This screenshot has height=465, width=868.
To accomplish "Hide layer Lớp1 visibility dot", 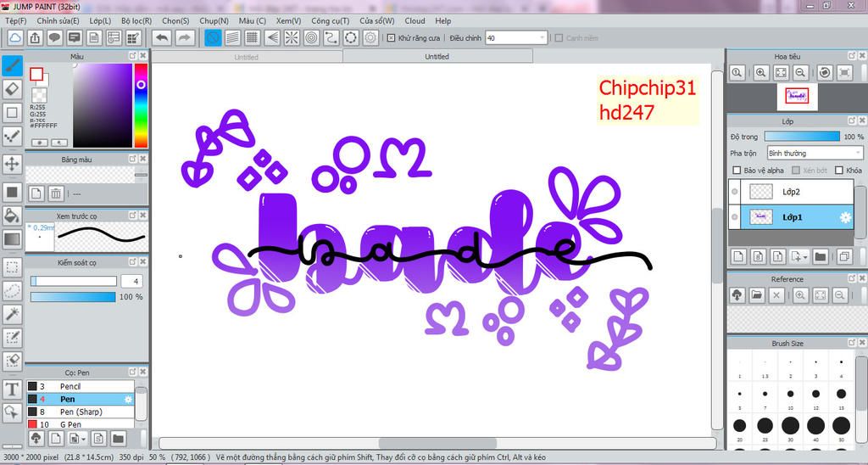I will click(735, 217).
